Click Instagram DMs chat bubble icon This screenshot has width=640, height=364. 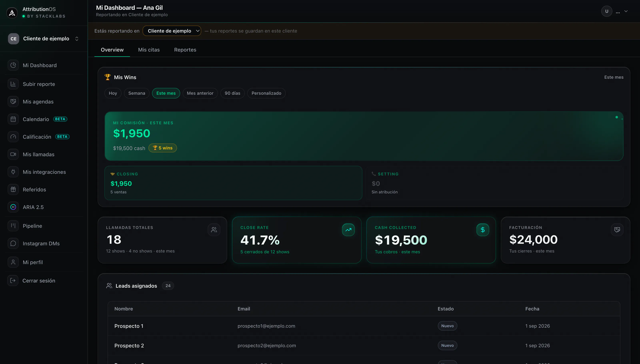13,244
